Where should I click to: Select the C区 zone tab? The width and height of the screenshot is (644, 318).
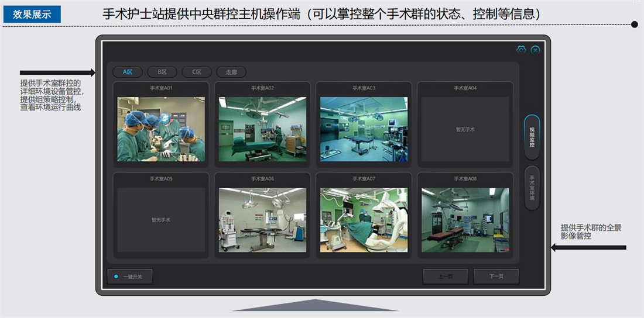[x=196, y=72]
